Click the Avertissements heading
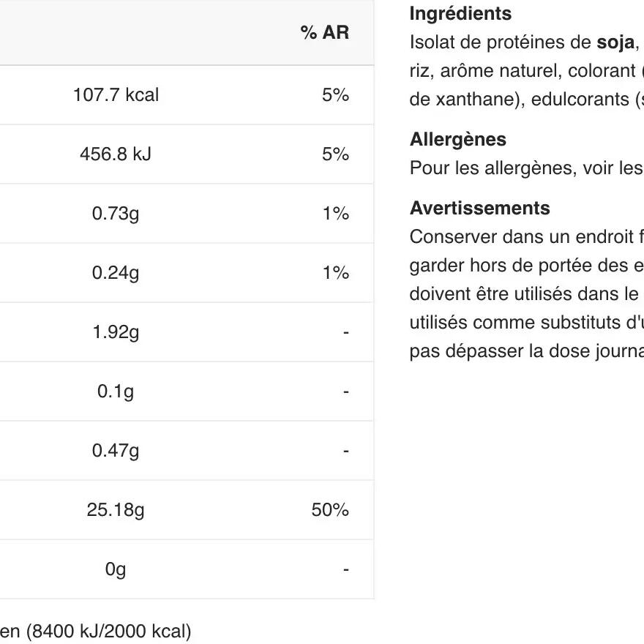This screenshot has width=644, height=644. click(x=479, y=209)
